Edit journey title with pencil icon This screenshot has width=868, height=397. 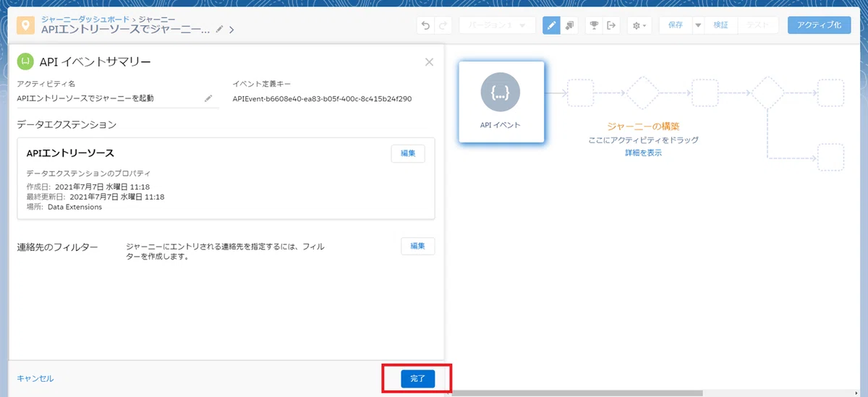coord(220,30)
